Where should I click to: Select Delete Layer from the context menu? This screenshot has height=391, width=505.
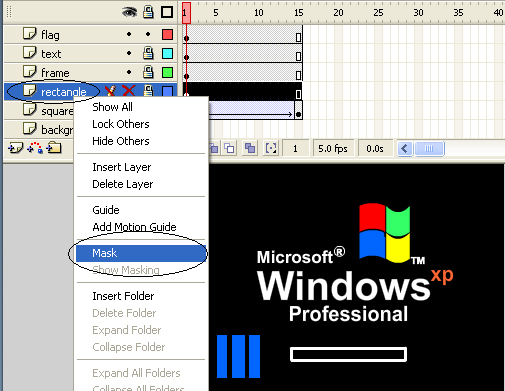(x=123, y=184)
